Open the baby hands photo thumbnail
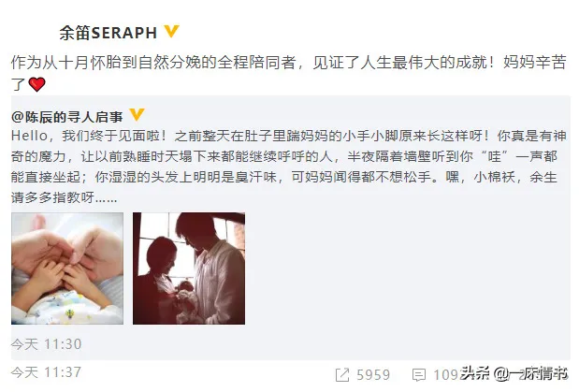Image resolution: width=579 pixels, height=392 pixels. [67, 269]
